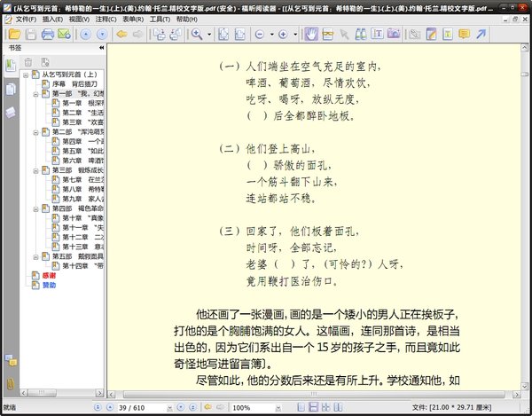Image resolution: width=532 pixels, height=416 pixels.
Task: Switch to continuous page layout view
Action: point(314,407)
